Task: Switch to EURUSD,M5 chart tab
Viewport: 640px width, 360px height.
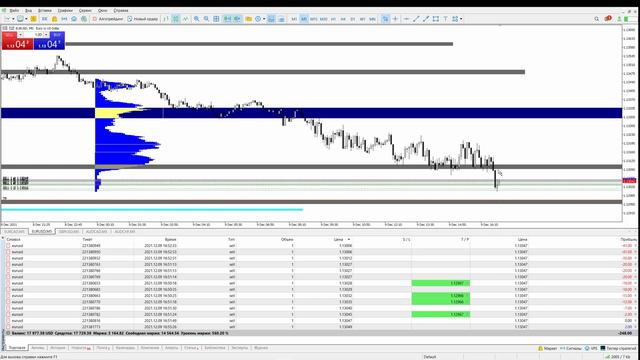Action: point(42,231)
